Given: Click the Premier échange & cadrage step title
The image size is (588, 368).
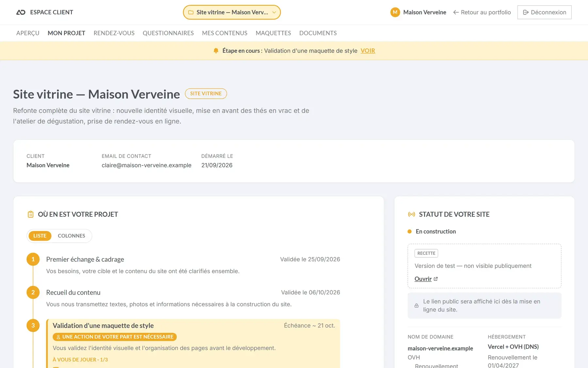Looking at the screenshot, I should click(x=85, y=259).
